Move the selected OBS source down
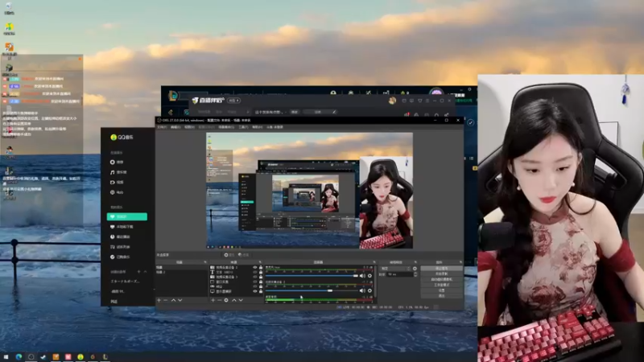Screen dimensions: 644x362 pyautogui.click(x=241, y=300)
